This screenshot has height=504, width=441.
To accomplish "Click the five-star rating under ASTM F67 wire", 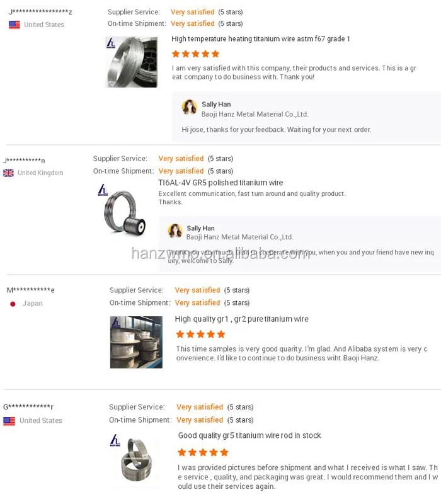I will tap(195, 54).
